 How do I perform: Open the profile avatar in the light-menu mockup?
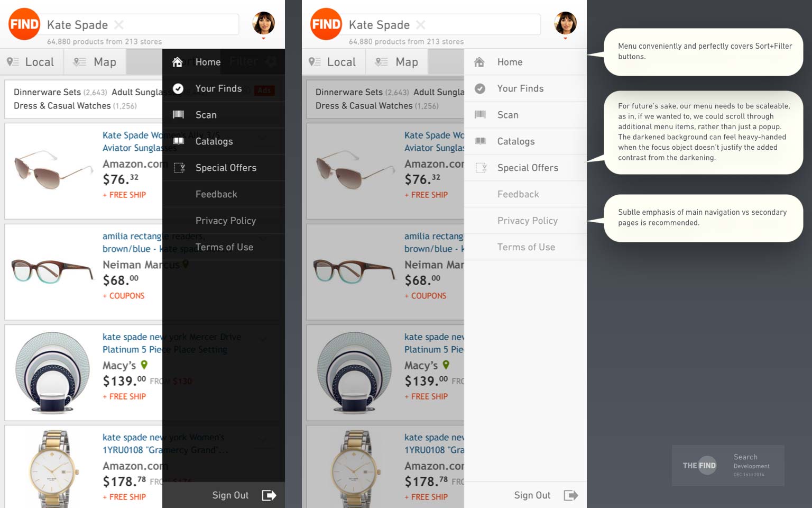click(565, 23)
